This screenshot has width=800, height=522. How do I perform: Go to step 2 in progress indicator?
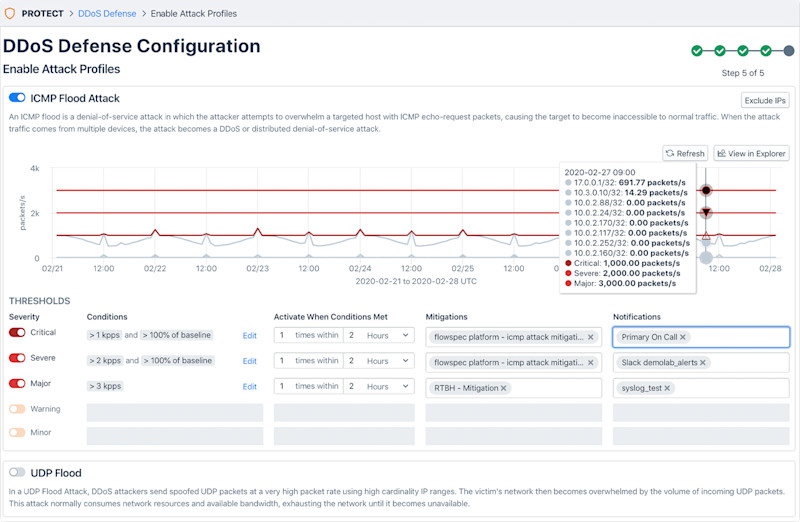click(x=720, y=51)
